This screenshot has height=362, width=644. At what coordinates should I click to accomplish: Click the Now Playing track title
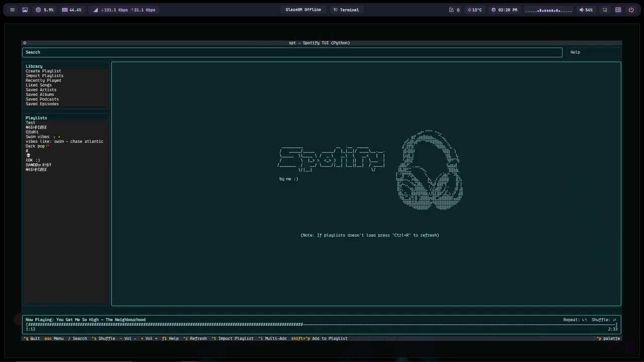pyautogui.click(x=86, y=320)
